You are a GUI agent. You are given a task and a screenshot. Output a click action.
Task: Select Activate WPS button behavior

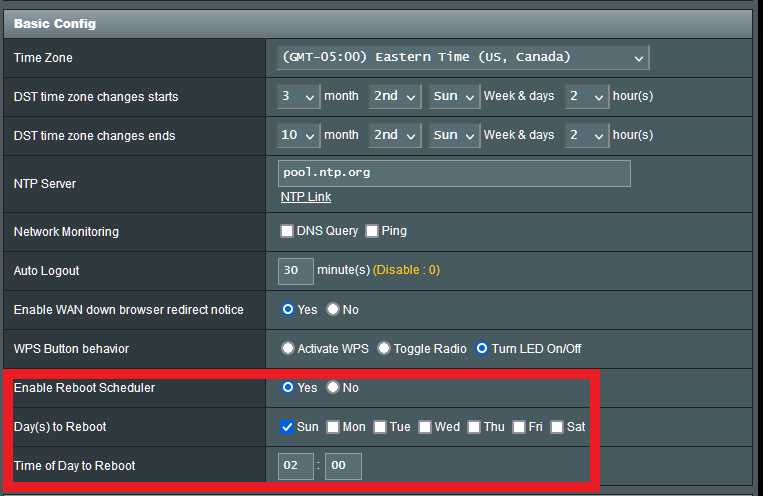coord(288,349)
